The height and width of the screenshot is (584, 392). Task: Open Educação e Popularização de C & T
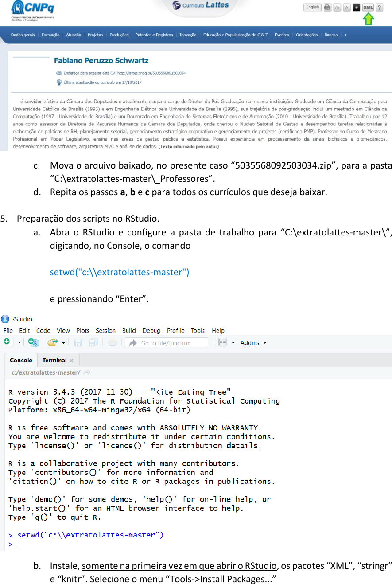pos(236,35)
